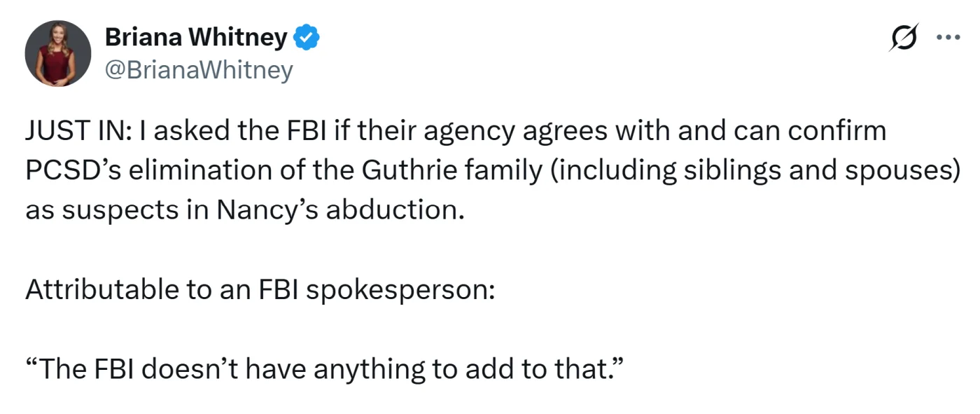Image resolution: width=980 pixels, height=414 pixels.
Task: Click the blue verified checkmark badge
Action: pos(306,39)
